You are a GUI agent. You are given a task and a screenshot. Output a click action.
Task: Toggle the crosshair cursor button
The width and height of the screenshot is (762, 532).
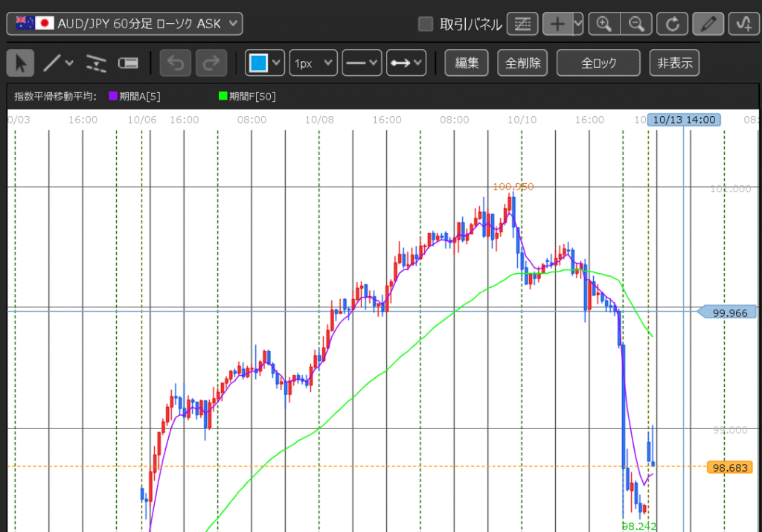[557, 24]
